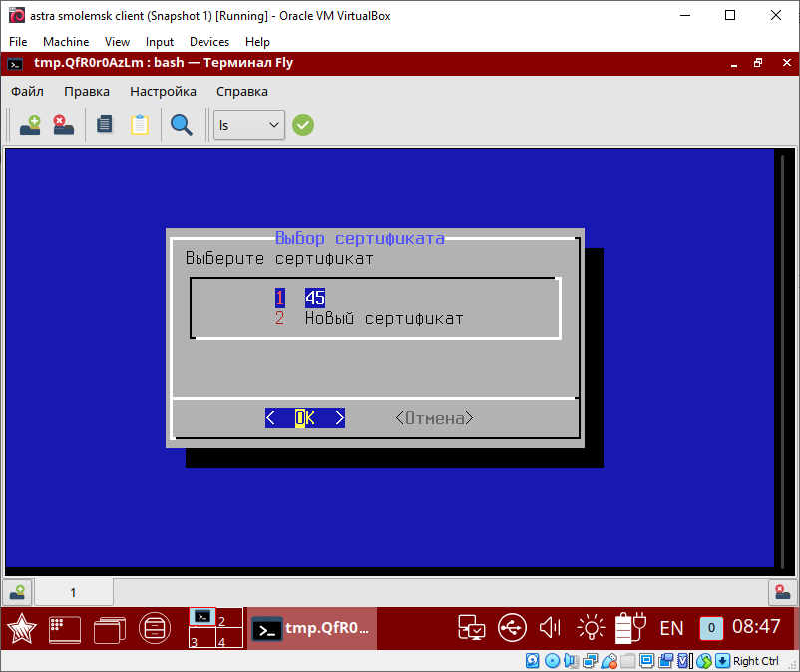The width and height of the screenshot is (800, 672).
Task: Open clock showing 08:47
Action: 756,626
